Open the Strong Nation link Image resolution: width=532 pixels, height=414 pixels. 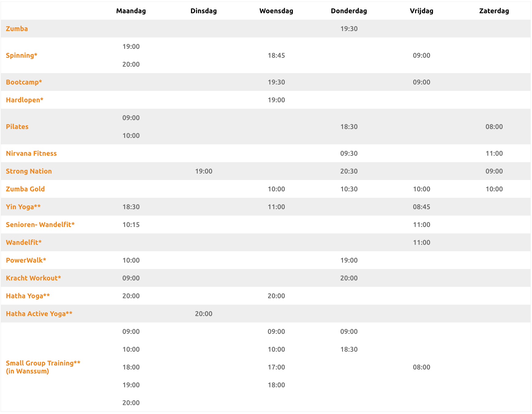[x=29, y=171]
